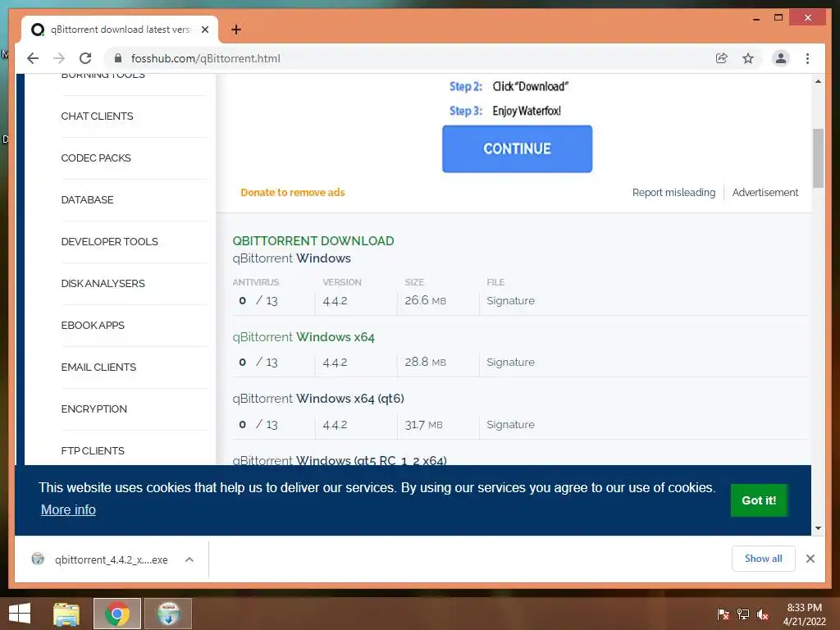
Task: Open a new tab with the plus button
Action: [236, 30]
